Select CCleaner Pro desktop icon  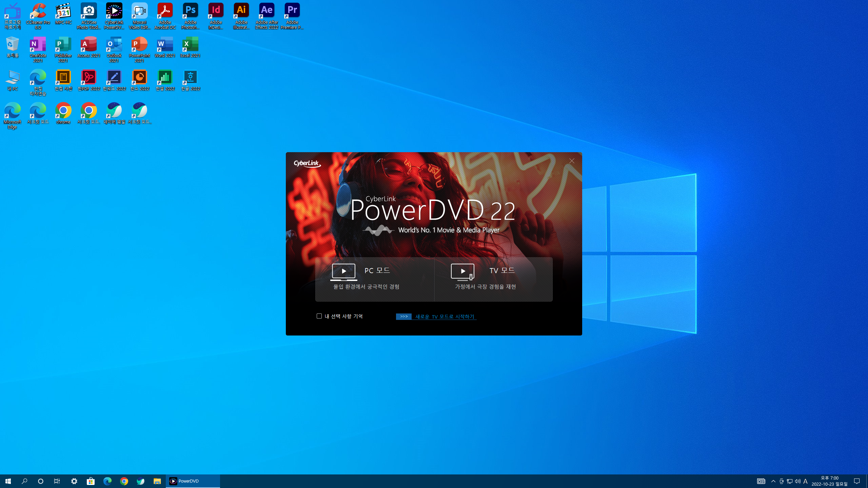[38, 16]
